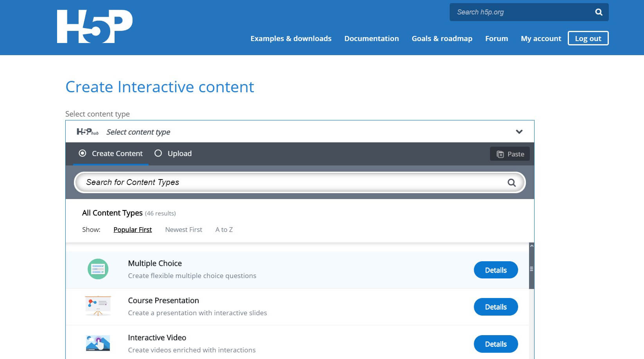644x359 pixels.
Task: Sort content types A to Z
Action: 224,230
